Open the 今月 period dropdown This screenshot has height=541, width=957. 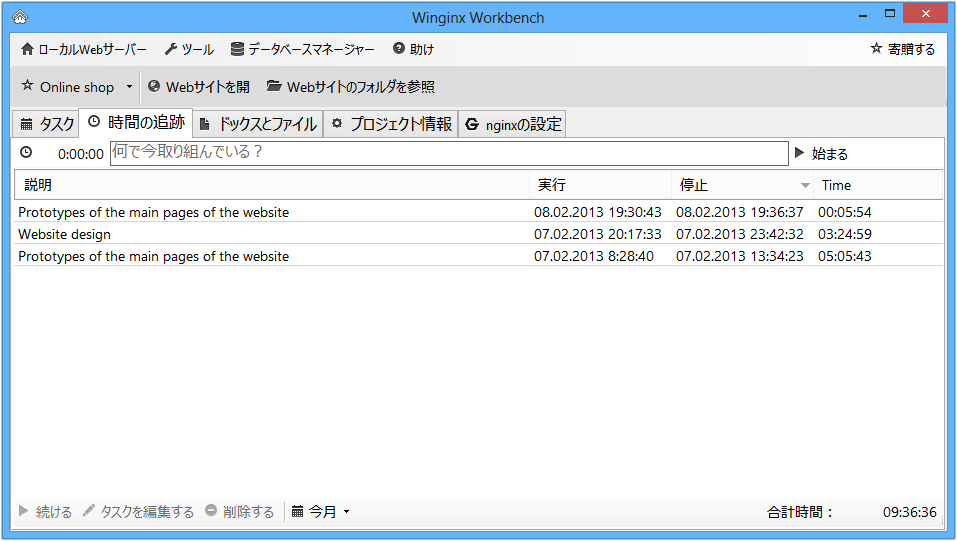click(320, 511)
